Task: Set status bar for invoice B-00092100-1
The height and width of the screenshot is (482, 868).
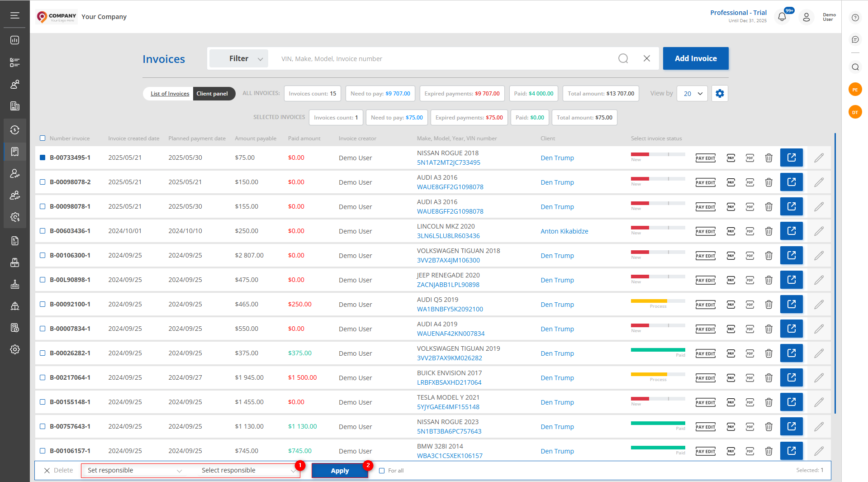Action: [658, 301]
